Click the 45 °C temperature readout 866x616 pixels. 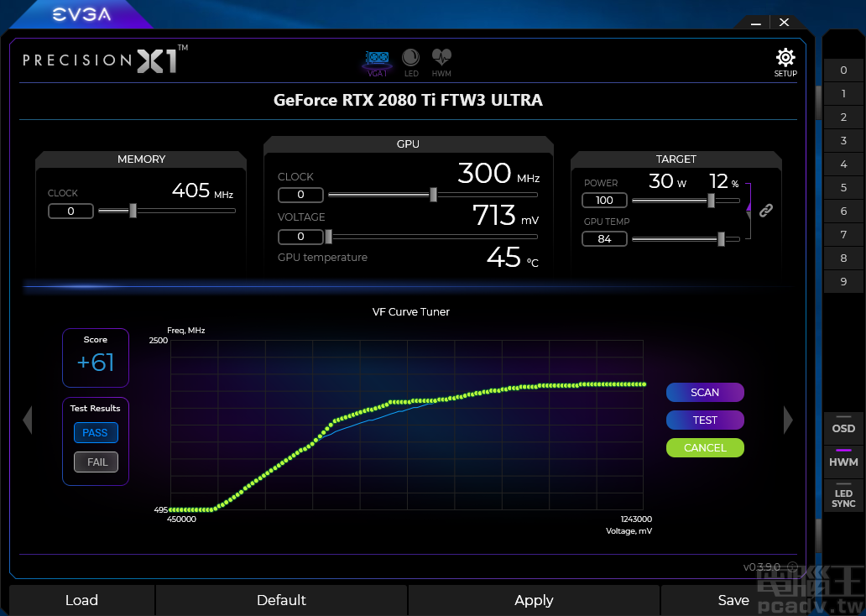[x=513, y=258]
